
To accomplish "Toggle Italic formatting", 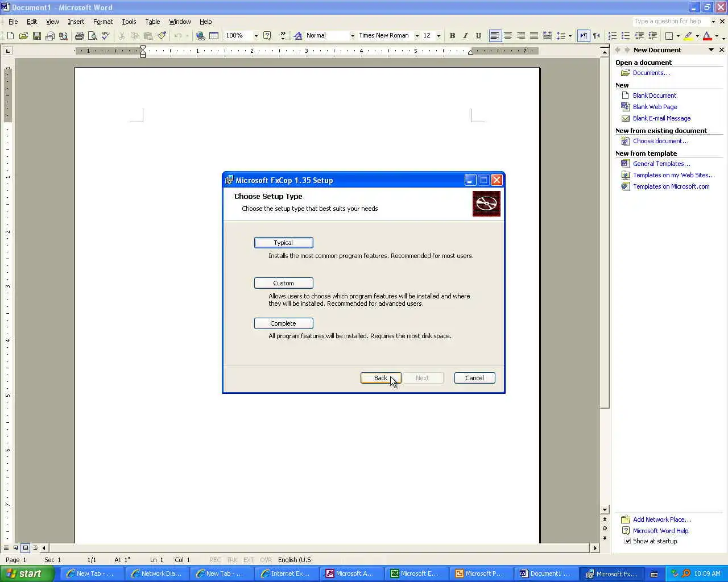I will coord(465,36).
